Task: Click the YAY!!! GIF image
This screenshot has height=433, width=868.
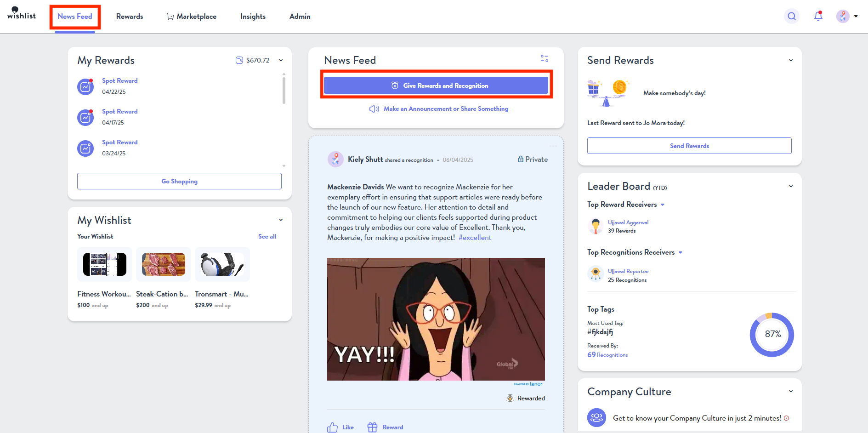Action: click(436, 319)
